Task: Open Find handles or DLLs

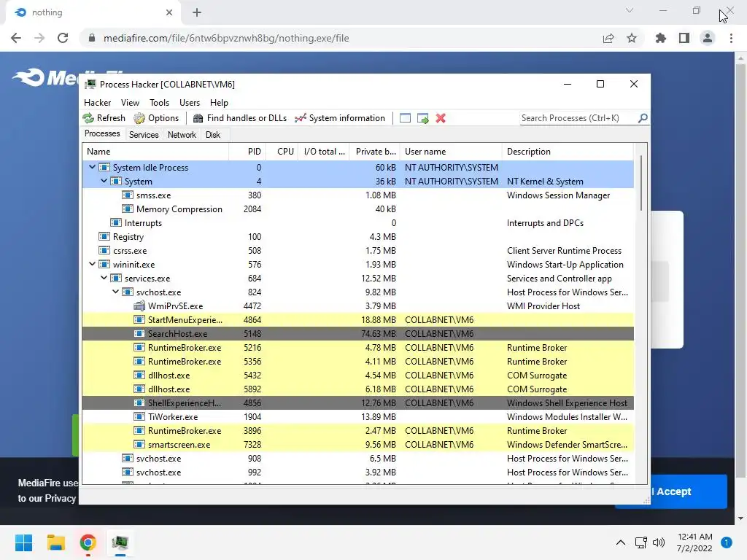Action: click(x=239, y=118)
